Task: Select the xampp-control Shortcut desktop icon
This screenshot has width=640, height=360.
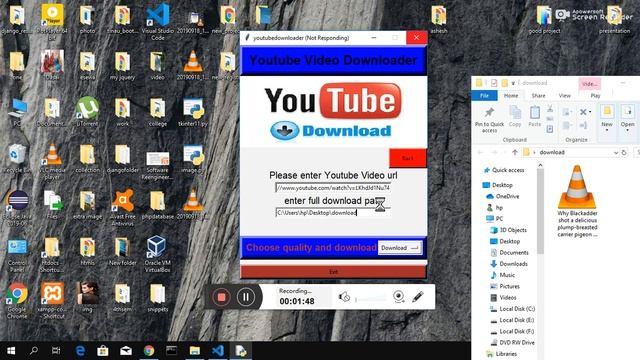Action: [52, 301]
